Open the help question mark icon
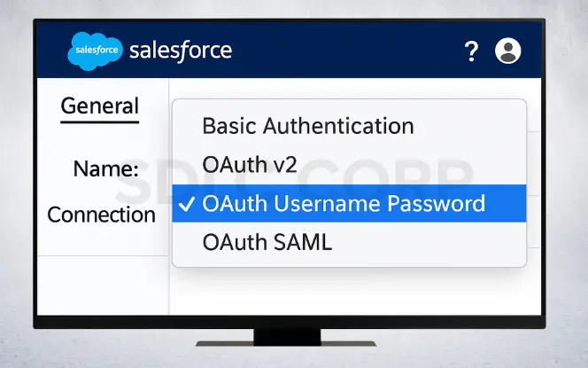This screenshot has width=588, height=368. coord(471,51)
